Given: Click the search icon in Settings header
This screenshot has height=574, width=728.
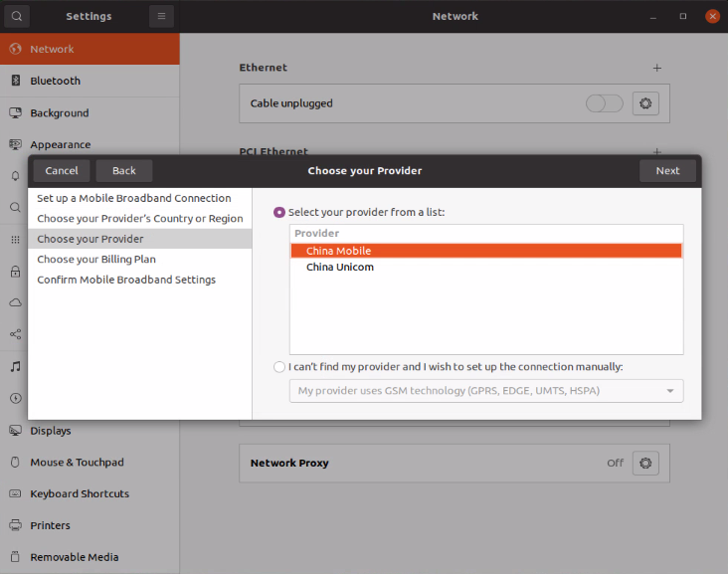Looking at the screenshot, I should pyautogui.click(x=17, y=16).
